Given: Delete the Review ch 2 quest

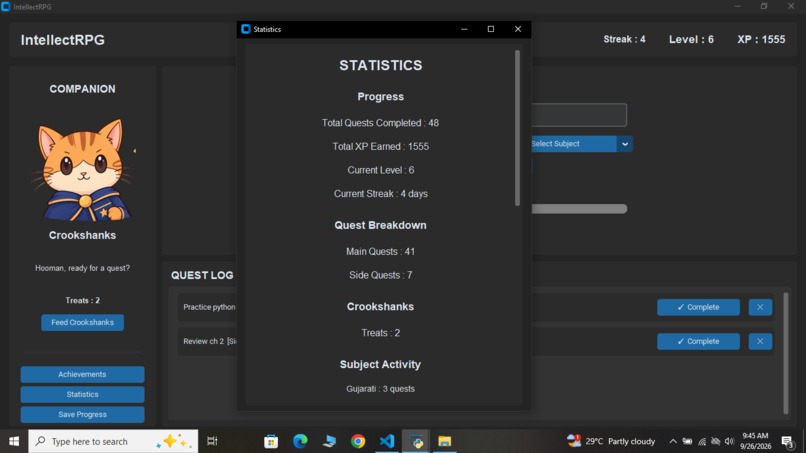Looking at the screenshot, I should pyautogui.click(x=760, y=341).
